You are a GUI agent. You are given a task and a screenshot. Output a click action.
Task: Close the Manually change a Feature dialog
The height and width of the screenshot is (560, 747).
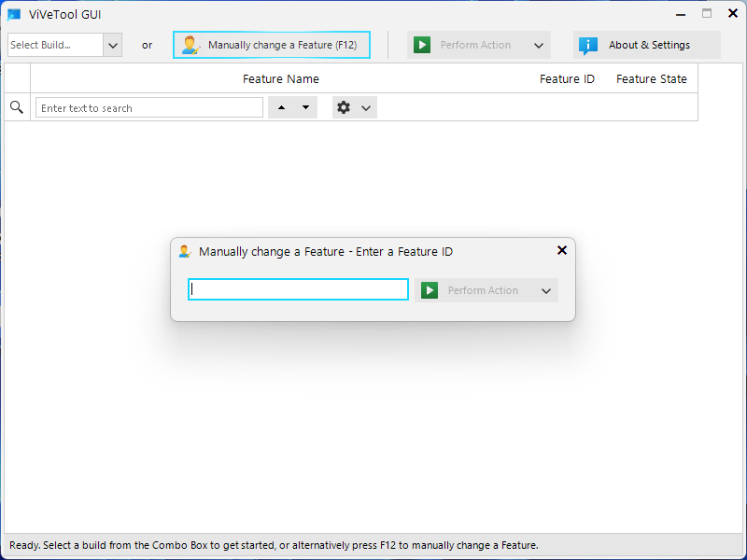coord(562,250)
